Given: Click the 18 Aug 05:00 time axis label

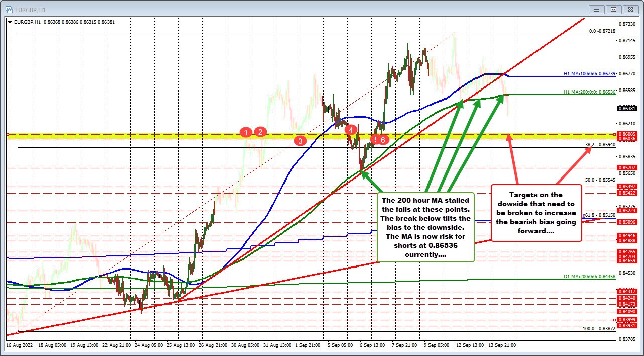Looking at the screenshot, I should pos(51,346).
